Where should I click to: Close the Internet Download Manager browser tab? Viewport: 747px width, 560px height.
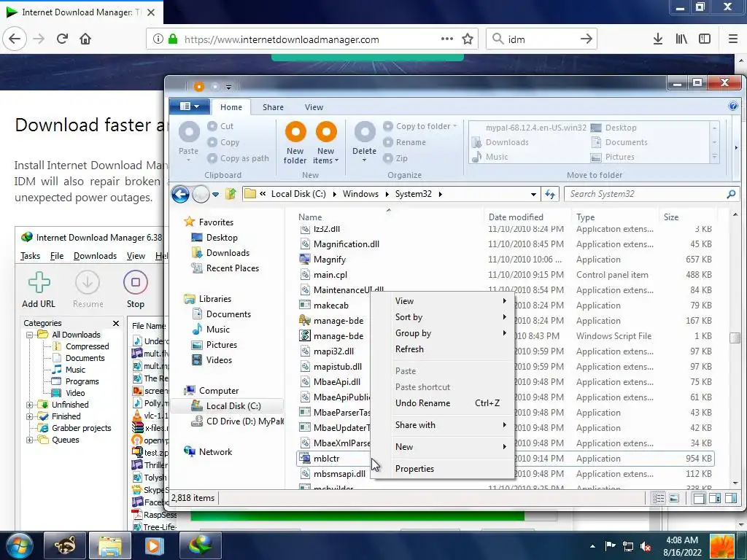(150, 12)
